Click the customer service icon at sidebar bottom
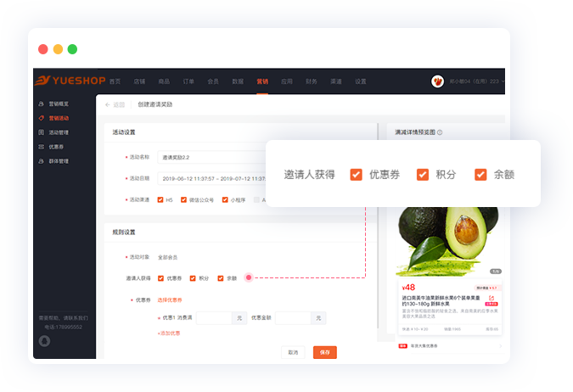Screen dimensions: 573x392 tap(45, 340)
